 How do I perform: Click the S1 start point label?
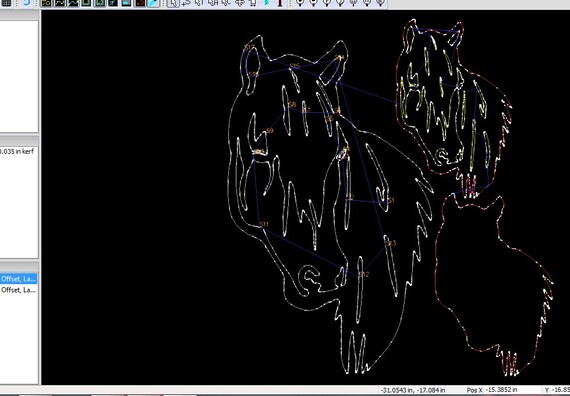391,200
